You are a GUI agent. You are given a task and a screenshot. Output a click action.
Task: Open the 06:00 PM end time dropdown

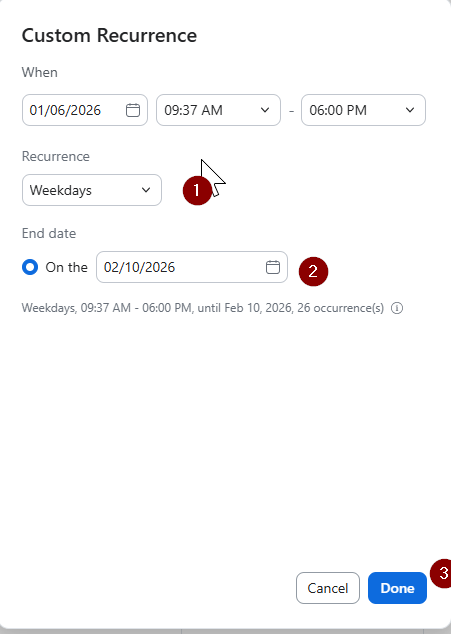[x=363, y=110]
